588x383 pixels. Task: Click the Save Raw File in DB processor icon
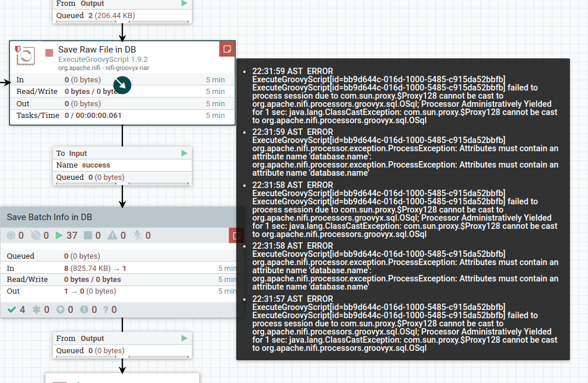click(26, 56)
